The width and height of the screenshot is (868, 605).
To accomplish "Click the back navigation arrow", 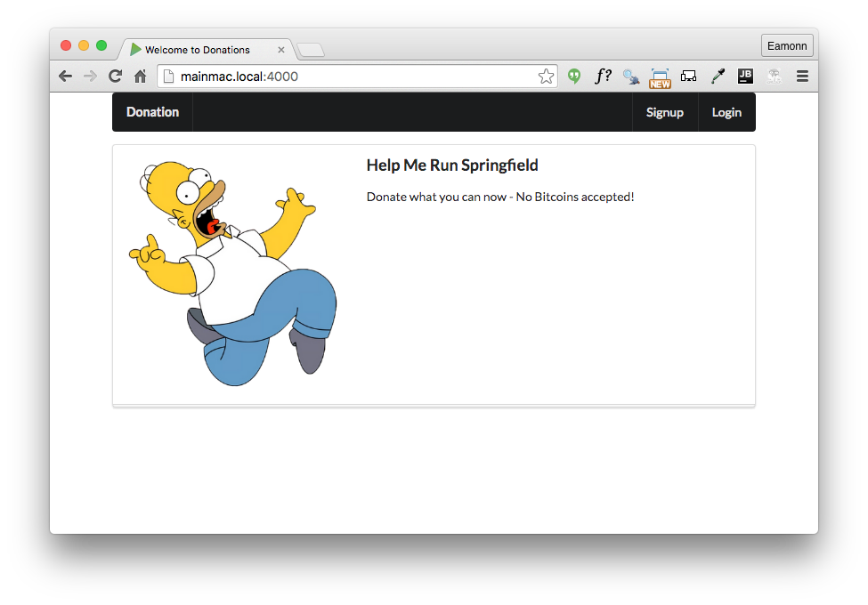I will point(65,77).
